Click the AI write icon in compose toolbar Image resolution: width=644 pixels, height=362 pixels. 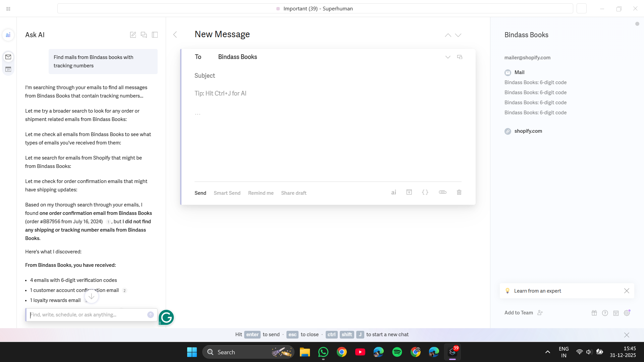(x=394, y=192)
